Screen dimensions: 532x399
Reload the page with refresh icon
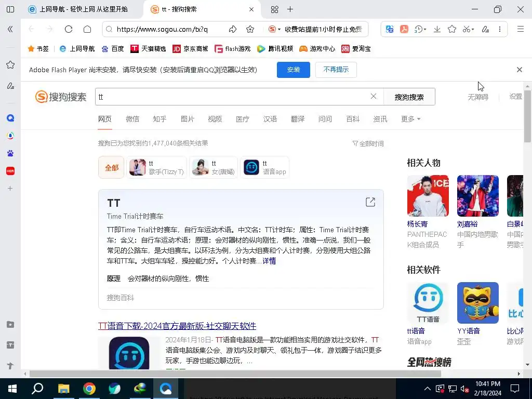tap(69, 29)
